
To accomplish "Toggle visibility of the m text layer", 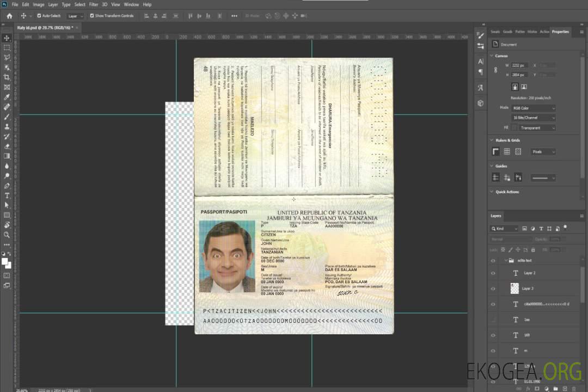I will point(493,351).
